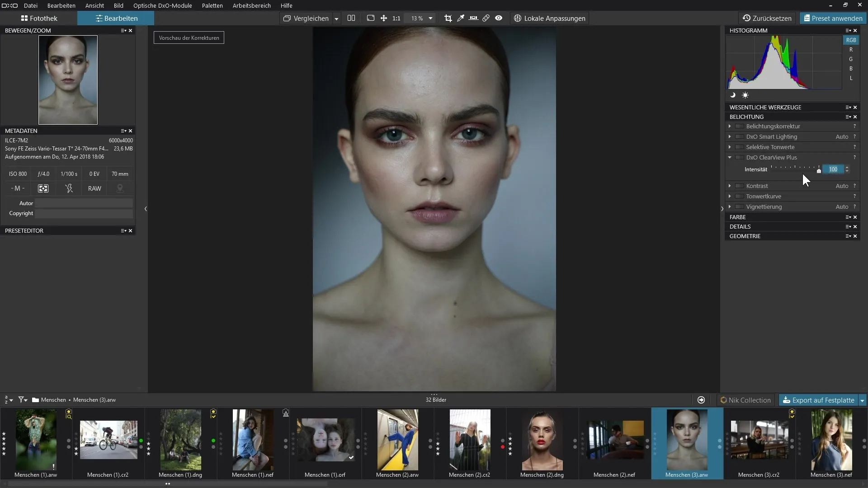
Task: Click the metering mode icon in metadata
Action: pyautogui.click(x=43, y=188)
